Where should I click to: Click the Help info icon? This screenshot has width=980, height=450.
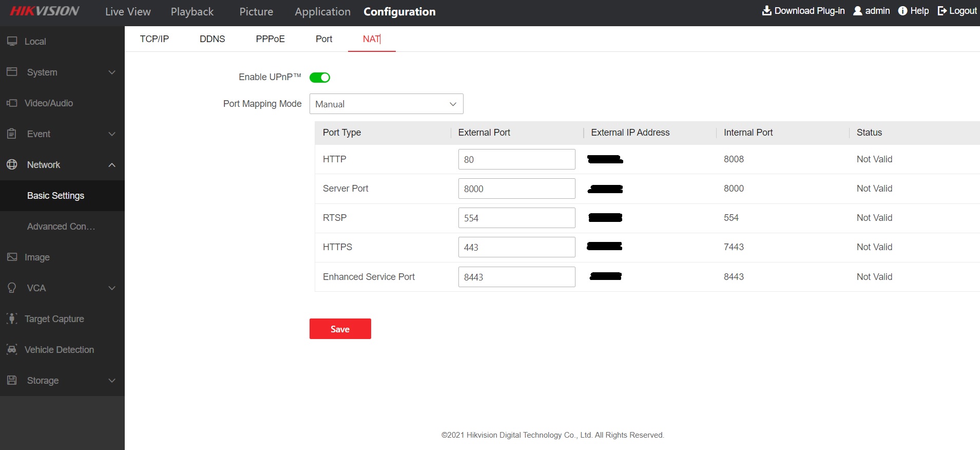(x=902, y=11)
